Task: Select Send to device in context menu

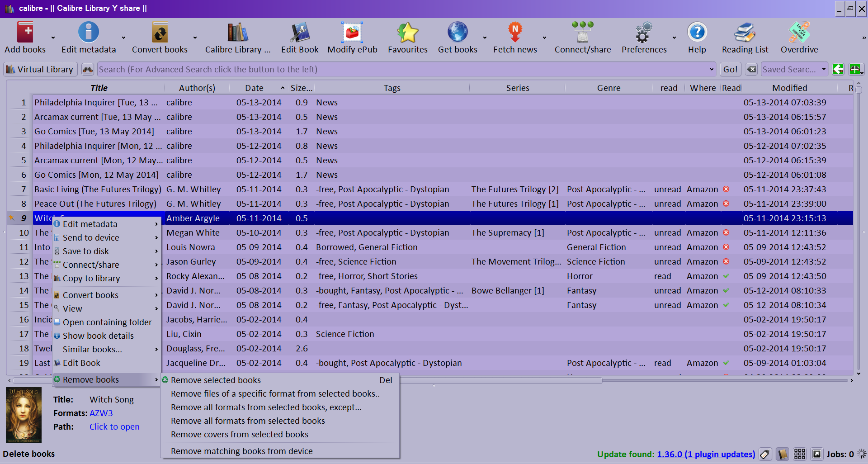Action: point(107,237)
